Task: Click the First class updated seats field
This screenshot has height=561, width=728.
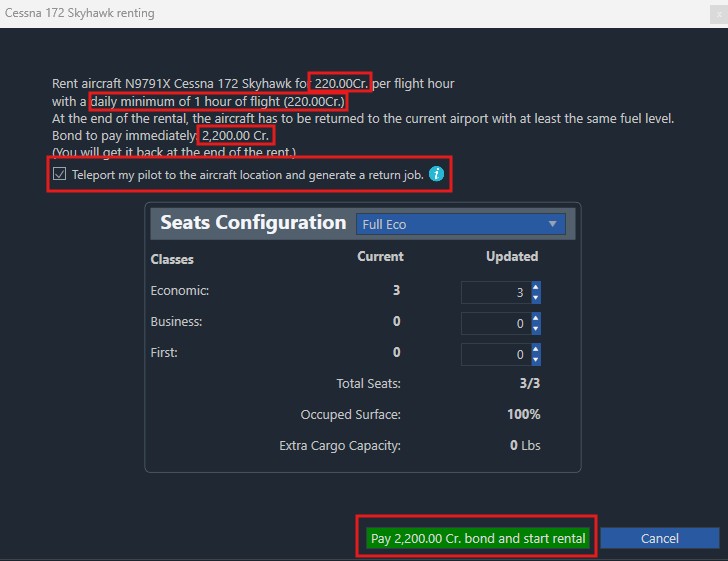Action: (495, 355)
